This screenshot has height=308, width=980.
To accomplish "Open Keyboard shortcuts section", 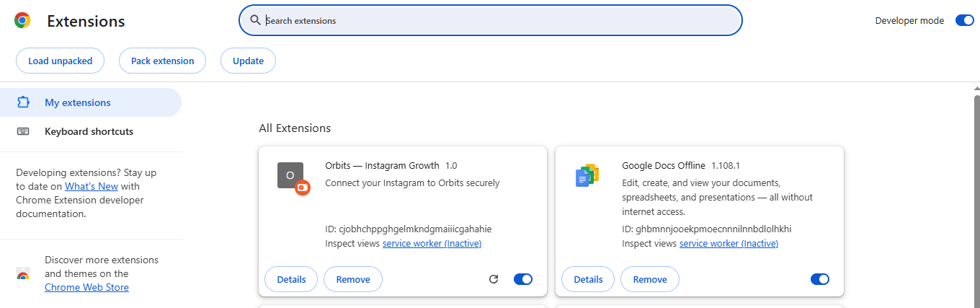I will click(91, 131).
